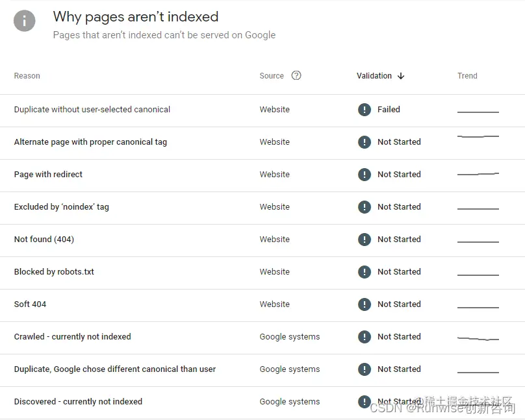This screenshot has width=525, height=420.
Task: Open the Not found (404) reason
Action: click(x=44, y=239)
